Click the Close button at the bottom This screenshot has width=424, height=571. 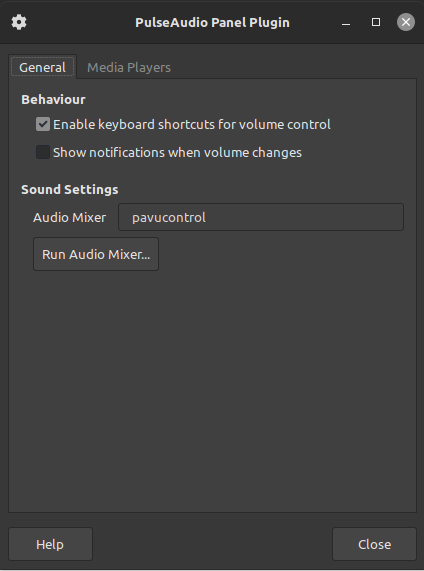coord(374,544)
